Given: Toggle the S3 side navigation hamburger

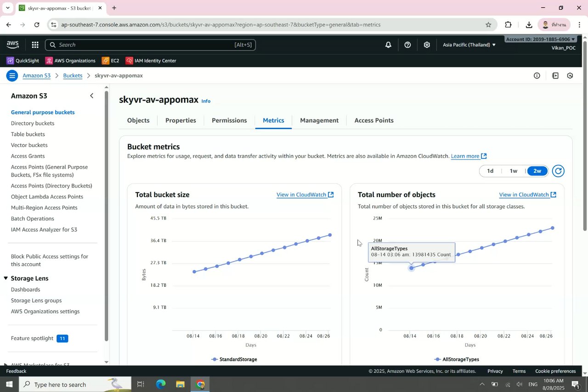Looking at the screenshot, I should 12,76.
